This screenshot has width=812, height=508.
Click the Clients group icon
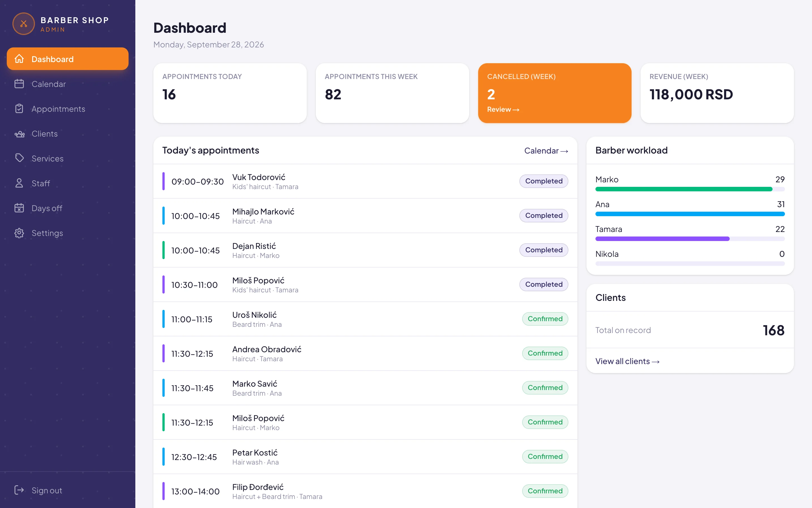(19, 133)
